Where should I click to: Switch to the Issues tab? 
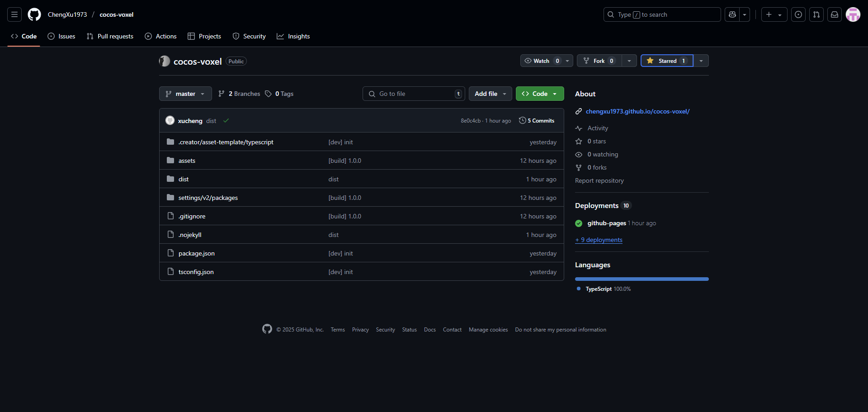[x=61, y=36]
